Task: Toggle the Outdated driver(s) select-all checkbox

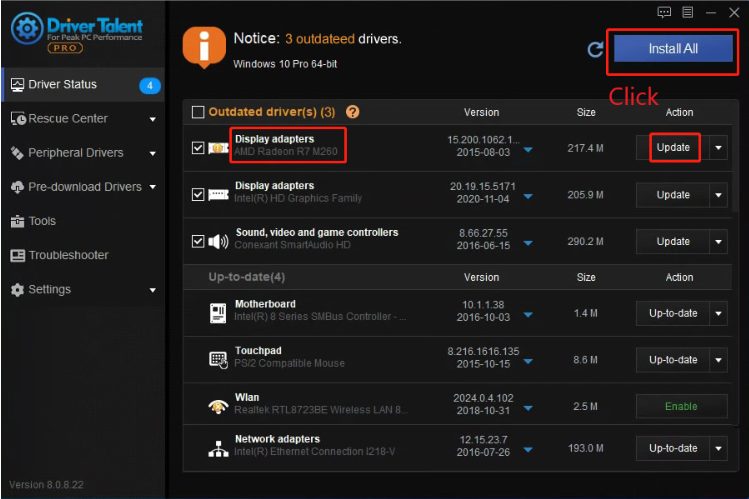Action: pos(197,112)
